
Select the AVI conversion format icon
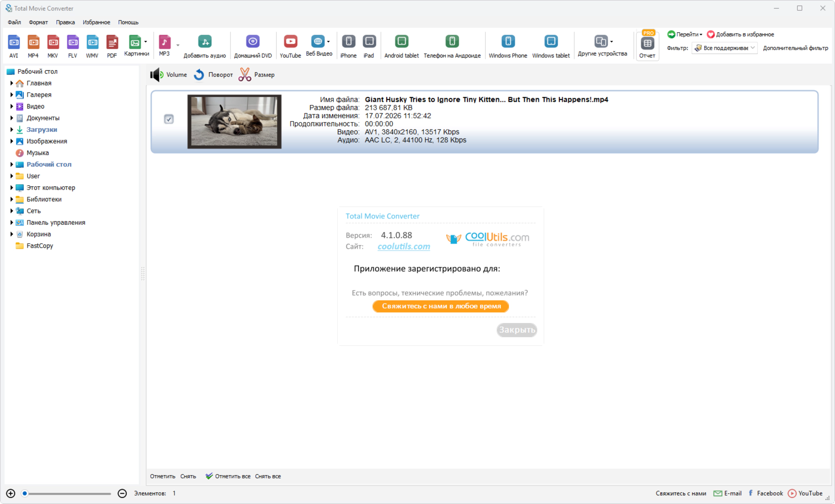tap(13, 46)
